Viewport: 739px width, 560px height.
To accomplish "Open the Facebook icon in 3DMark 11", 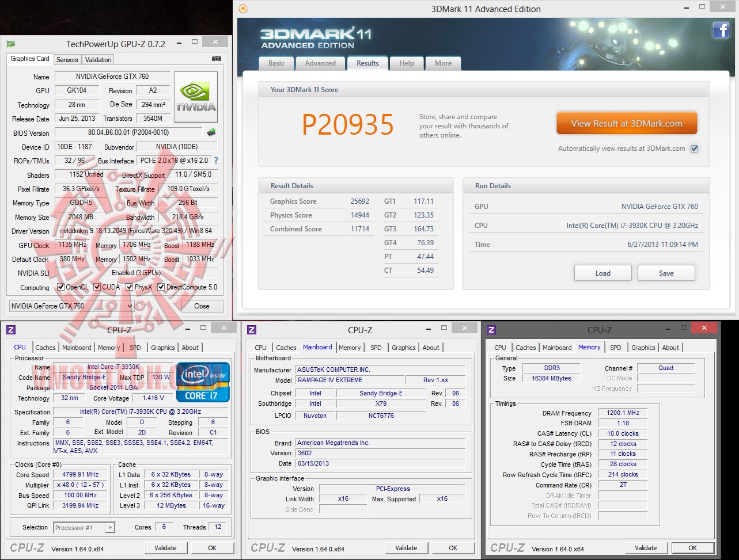I will pyautogui.click(x=721, y=30).
